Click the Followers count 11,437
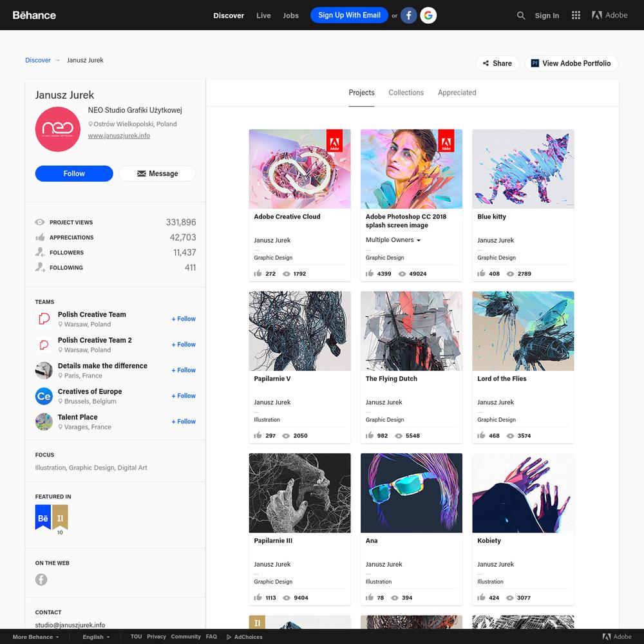This screenshot has width=644, height=644. click(184, 252)
